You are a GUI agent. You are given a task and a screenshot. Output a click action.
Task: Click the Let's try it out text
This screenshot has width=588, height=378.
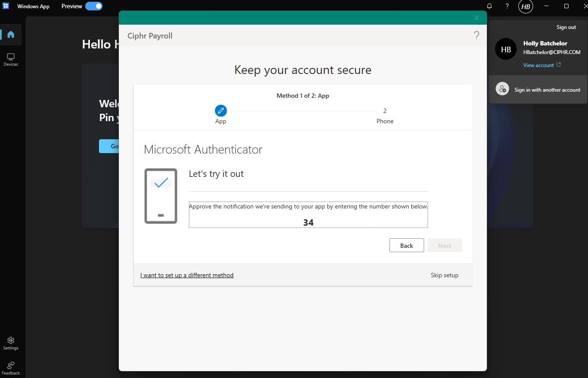216,174
